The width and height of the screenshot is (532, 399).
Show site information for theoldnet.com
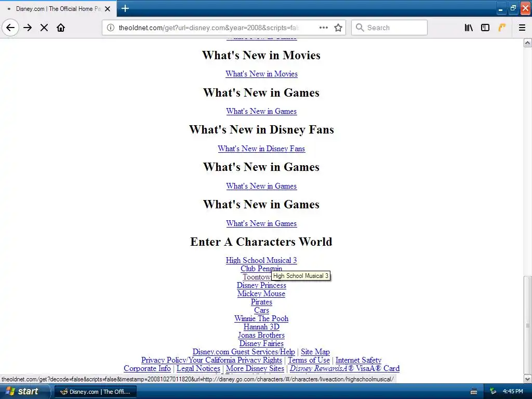[111, 28]
